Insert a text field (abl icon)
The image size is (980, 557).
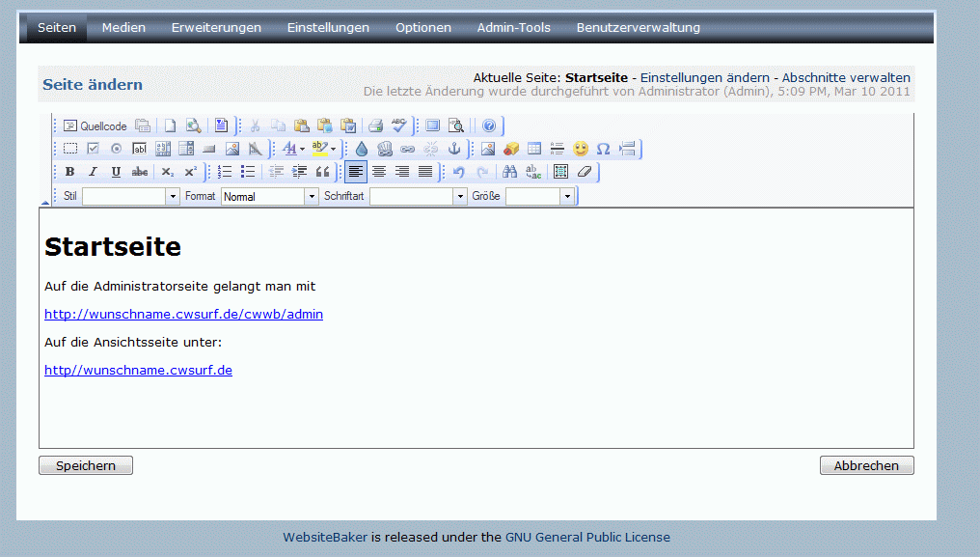click(139, 149)
